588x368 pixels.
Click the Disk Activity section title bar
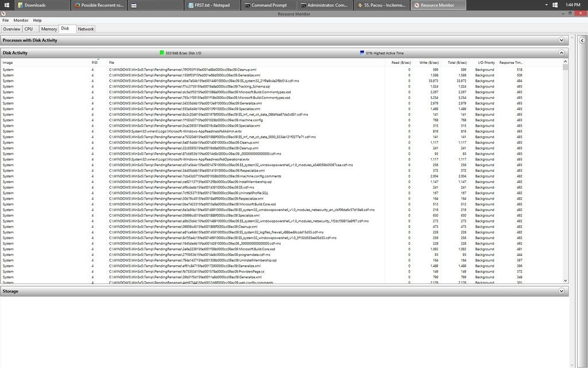tap(284, 53)
